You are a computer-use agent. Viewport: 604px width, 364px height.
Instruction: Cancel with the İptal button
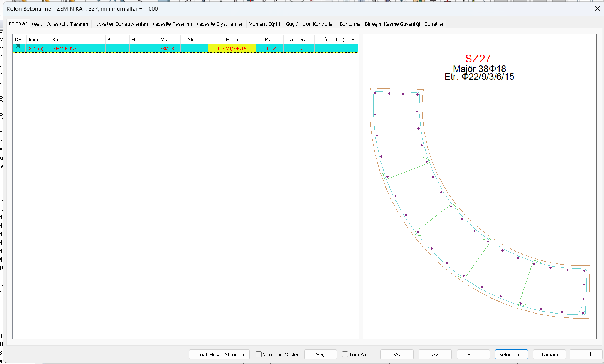coord(586,354)
